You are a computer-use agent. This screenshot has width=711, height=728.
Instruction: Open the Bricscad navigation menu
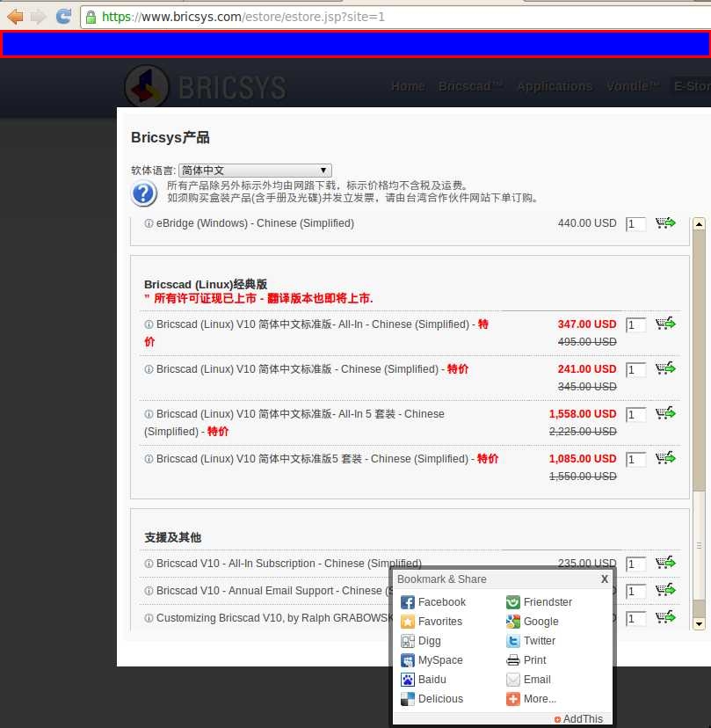[470, 86]
